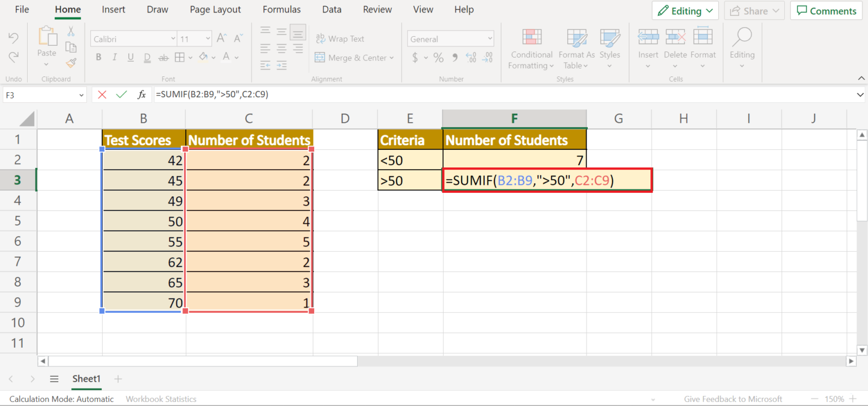Open the Calibri font name dropdown

(173, 39)
